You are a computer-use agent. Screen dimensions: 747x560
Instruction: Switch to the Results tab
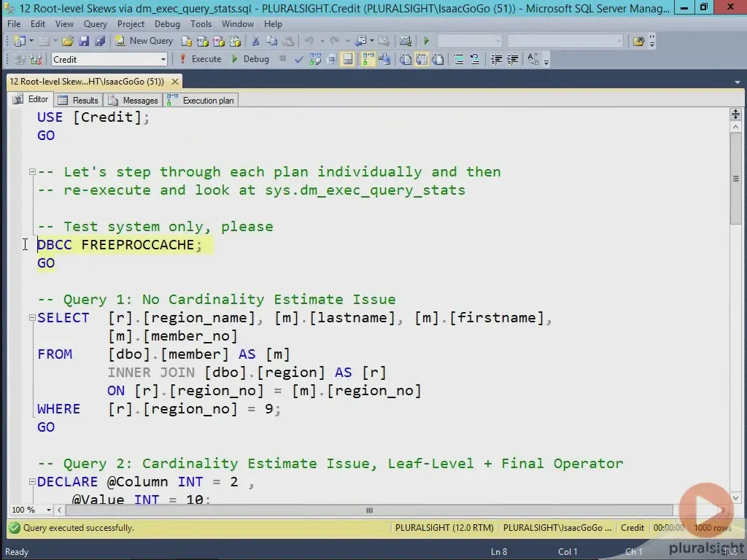tap(79, 101)
